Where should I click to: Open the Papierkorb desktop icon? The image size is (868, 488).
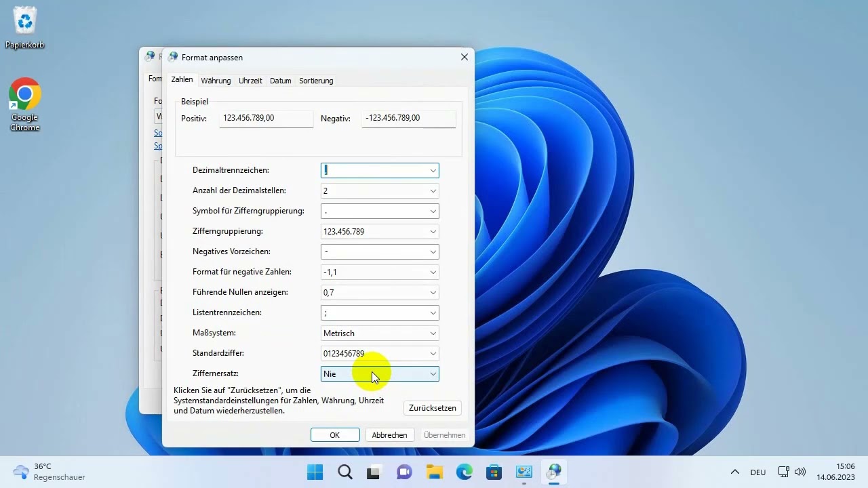point(25,28)
